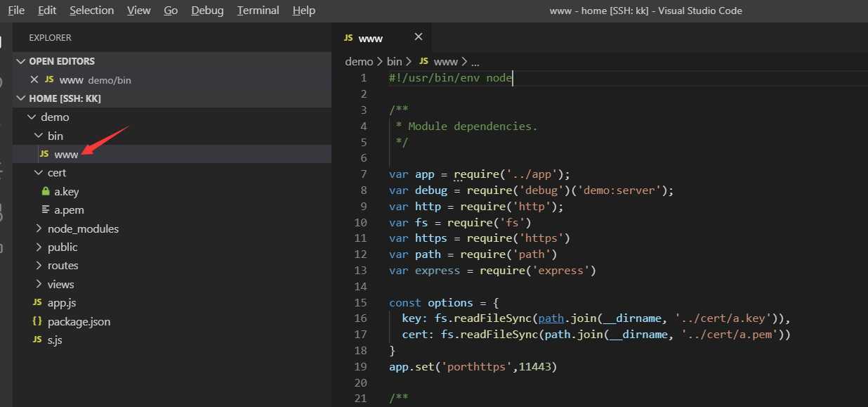Open the a.pem file
This screenshot has width=868, height=407.
(69, 209)
